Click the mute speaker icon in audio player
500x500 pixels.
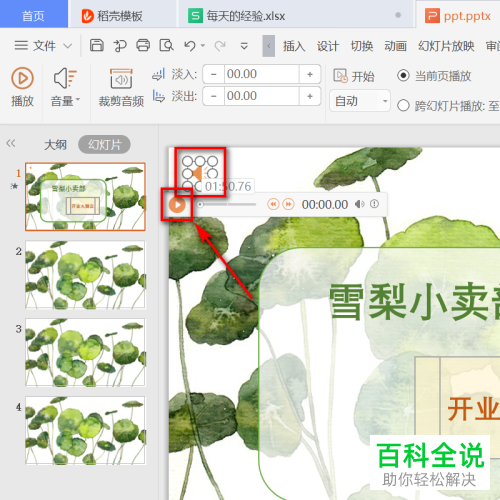point(360,204)
